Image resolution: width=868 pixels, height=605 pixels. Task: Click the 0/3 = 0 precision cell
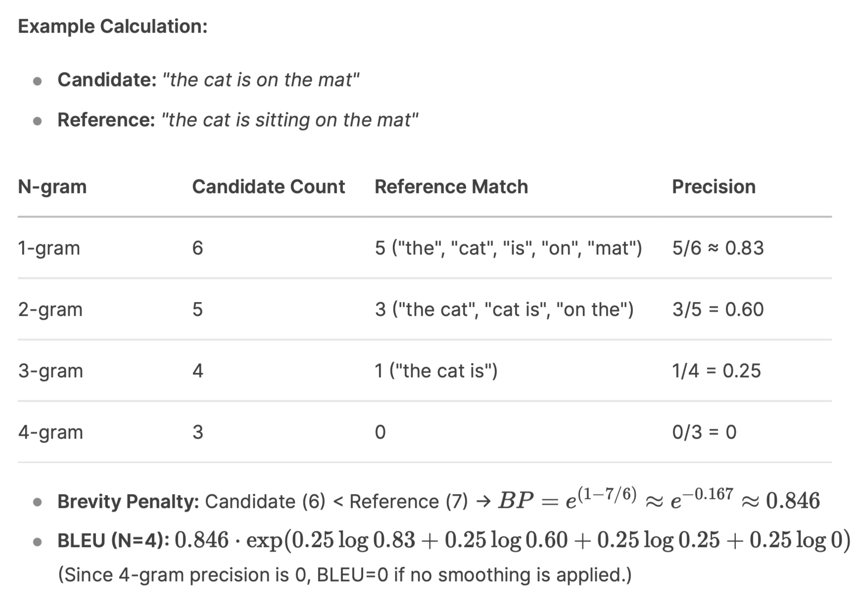point(704,432)
